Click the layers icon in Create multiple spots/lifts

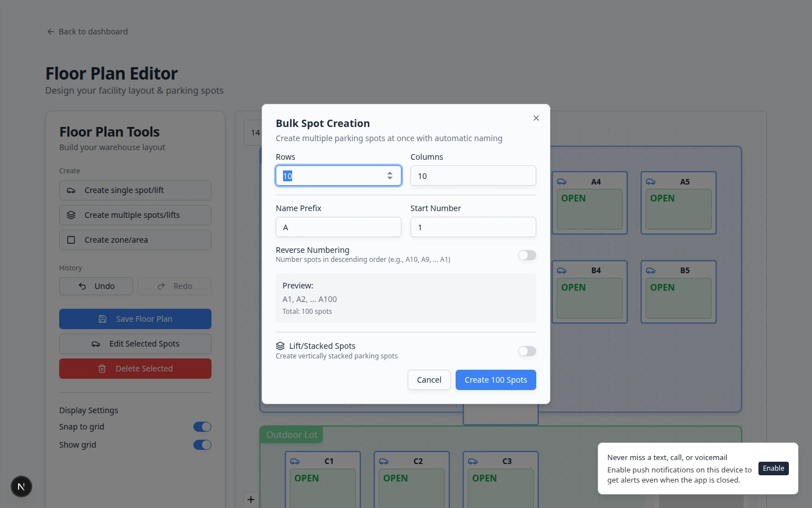(71, 215)
